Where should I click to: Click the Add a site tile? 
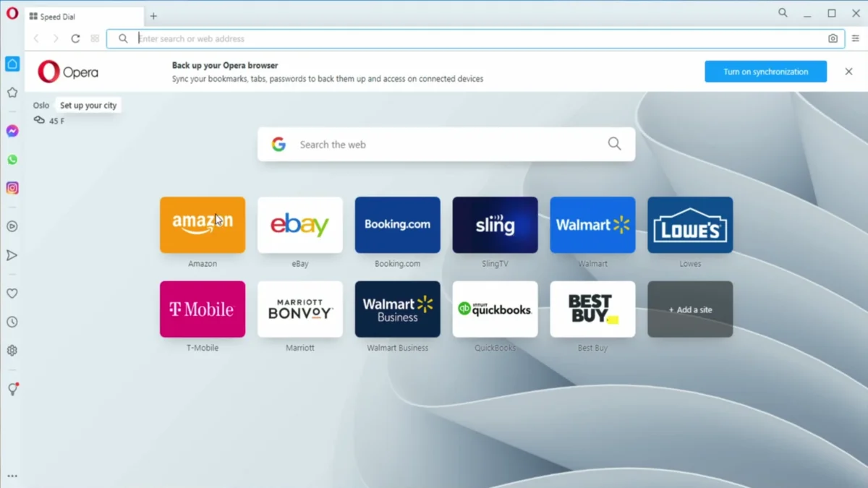[x=690, y=309]
